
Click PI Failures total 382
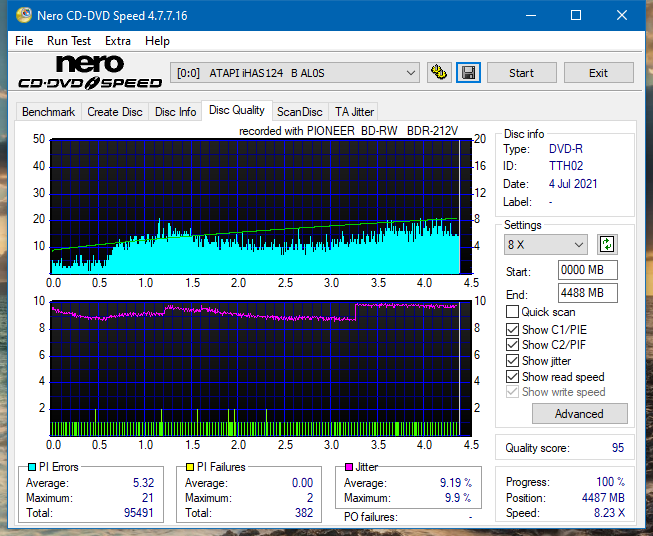tap(304, 513)
